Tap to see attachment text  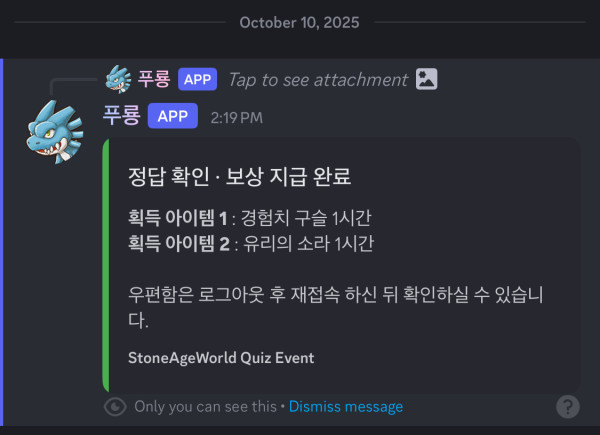point(318,80)
